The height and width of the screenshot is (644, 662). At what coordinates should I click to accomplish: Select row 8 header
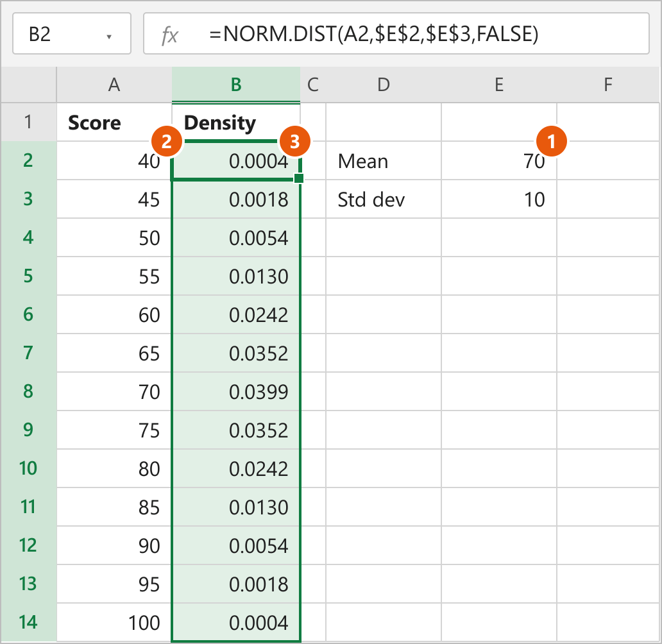pyautogui.click(x=28, y=391)
